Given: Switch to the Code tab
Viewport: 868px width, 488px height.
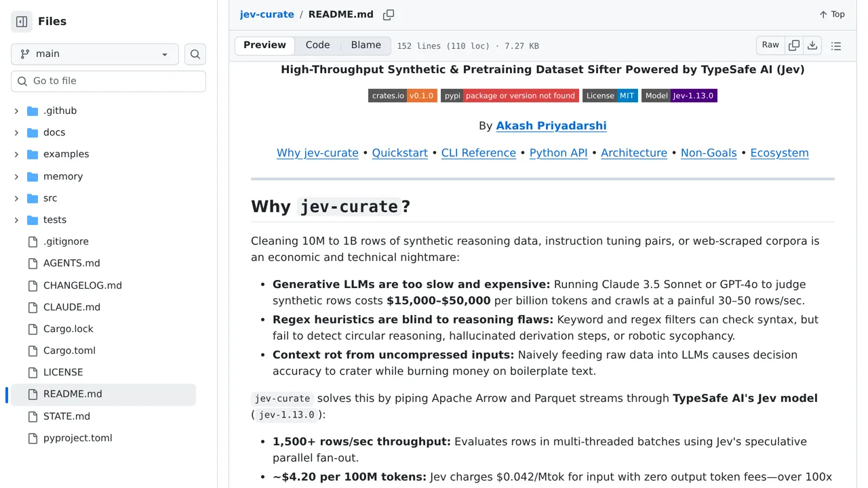Looking at the screenshot, I should click(317, 45).
